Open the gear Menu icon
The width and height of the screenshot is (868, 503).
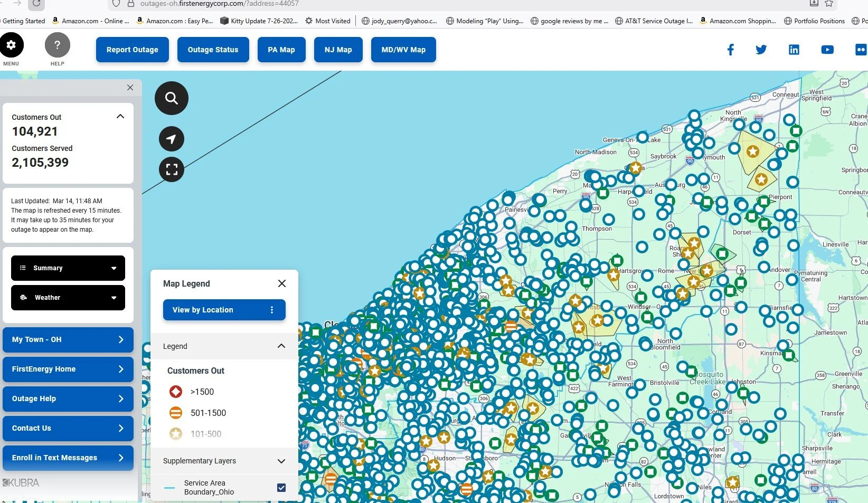click(x=11, y=45)
